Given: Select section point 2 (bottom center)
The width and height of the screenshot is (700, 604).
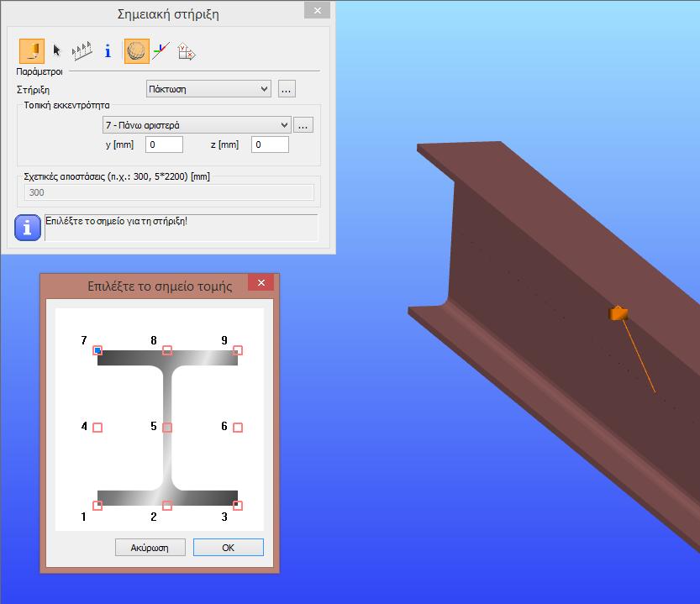Looking at the screenshot, I should tap(167, 506).
